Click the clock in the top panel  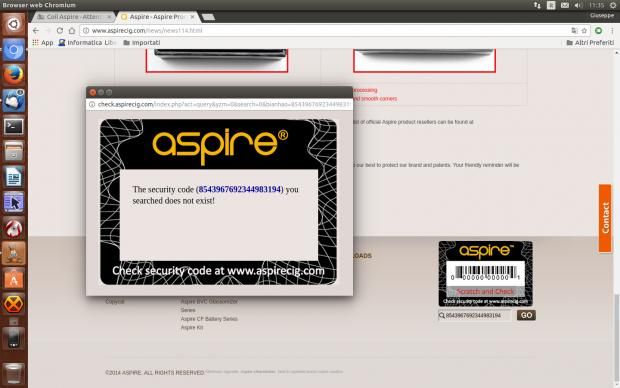pyautogui.click(x=596, y=5)
